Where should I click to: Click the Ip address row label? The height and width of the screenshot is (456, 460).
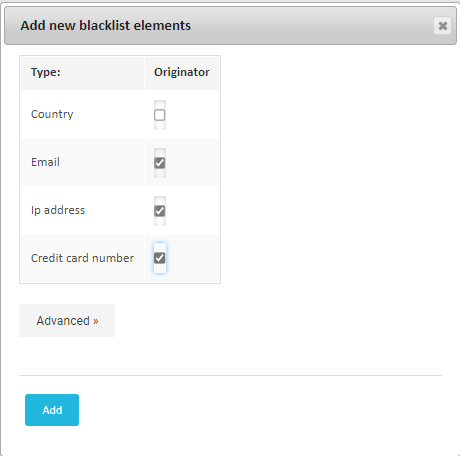[58, 210]
